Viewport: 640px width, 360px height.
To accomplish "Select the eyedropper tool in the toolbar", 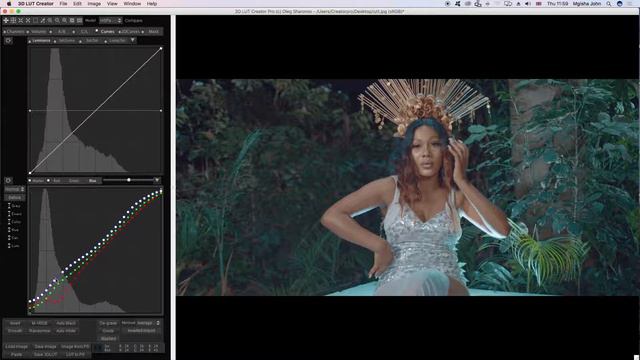I will point(42,20).
